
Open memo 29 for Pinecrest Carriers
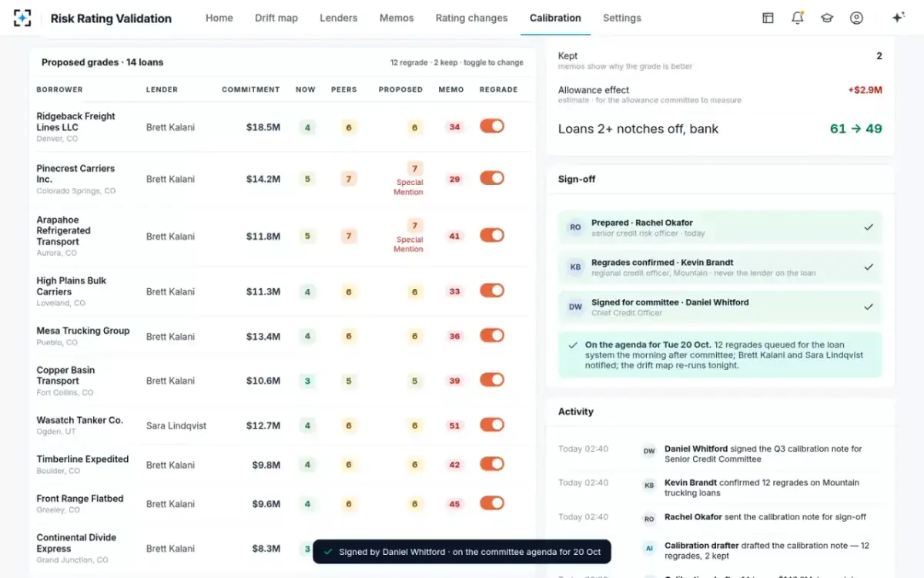point(454,179)
